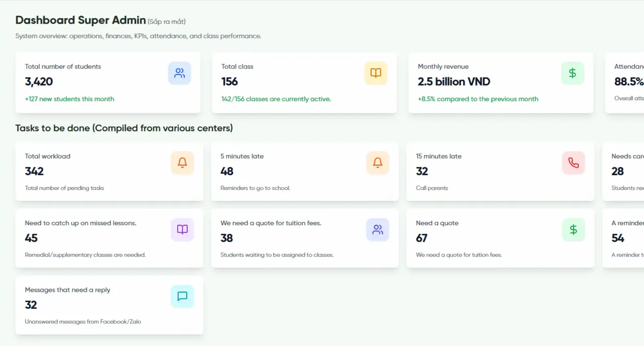Click the 45 value for missed lessons

coord(31,238)
